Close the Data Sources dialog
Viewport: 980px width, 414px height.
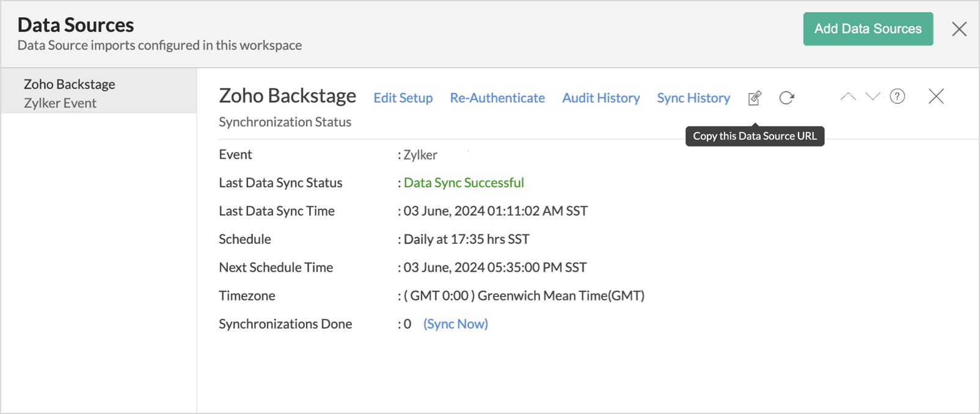pyautogui.click(x=959, y=29)
